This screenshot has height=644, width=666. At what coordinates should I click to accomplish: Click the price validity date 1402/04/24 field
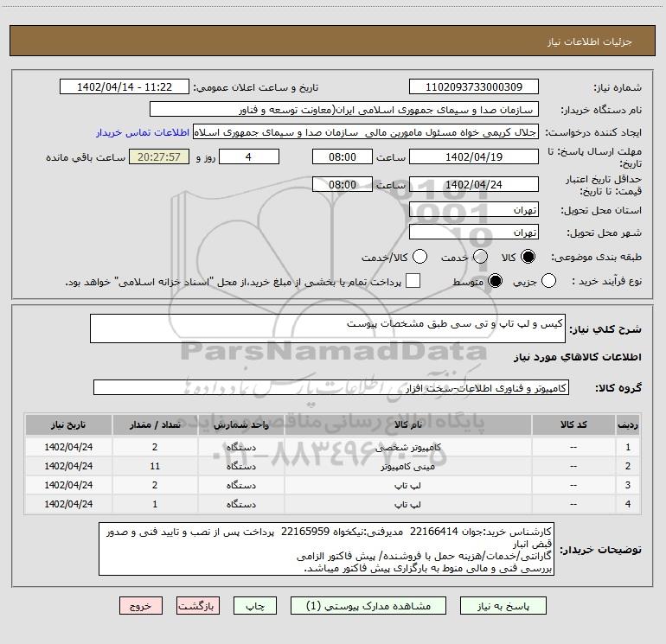coord(474,185)
